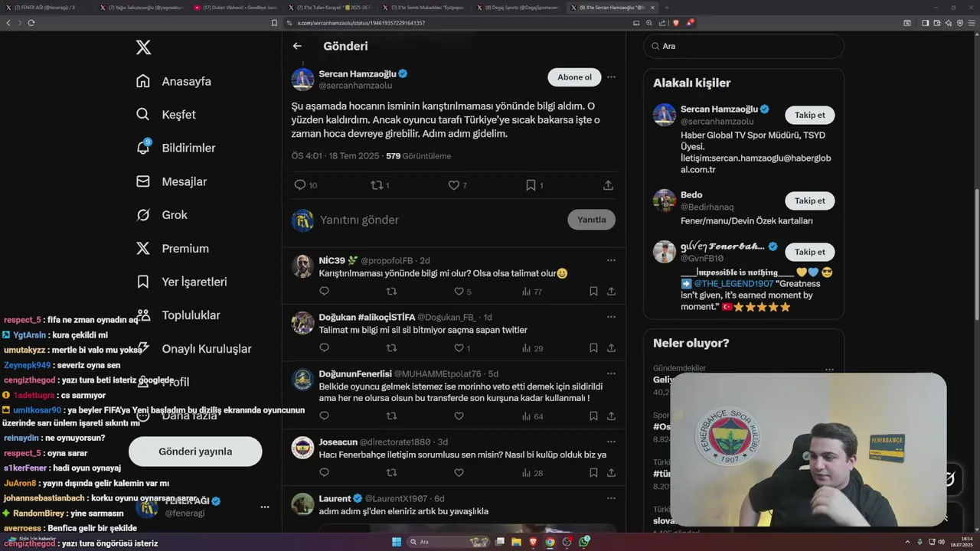Open Chrome from taskbar
Viewport: 980px width, 551px height.
coord(550,542)
